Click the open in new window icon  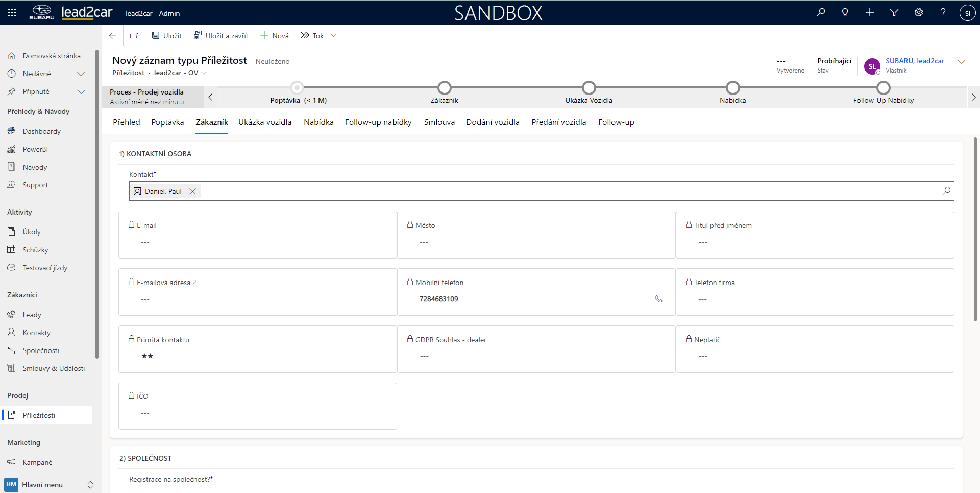click(134, 36)
